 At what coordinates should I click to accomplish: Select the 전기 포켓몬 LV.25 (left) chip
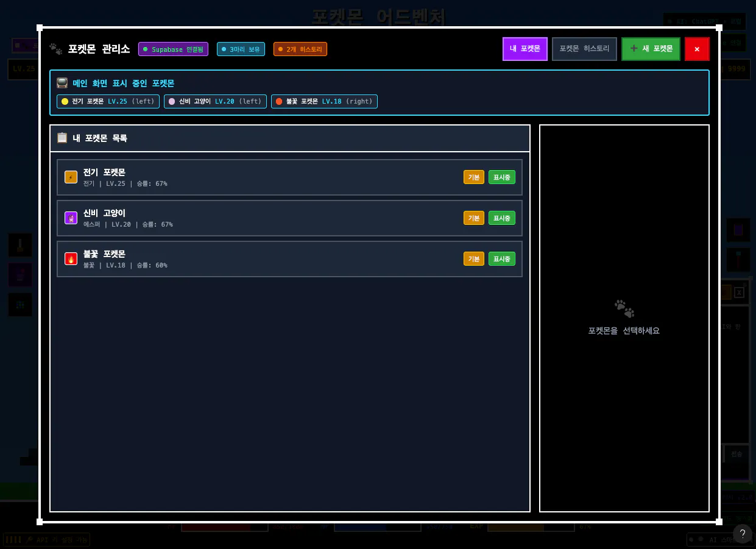tap(108, 101)
